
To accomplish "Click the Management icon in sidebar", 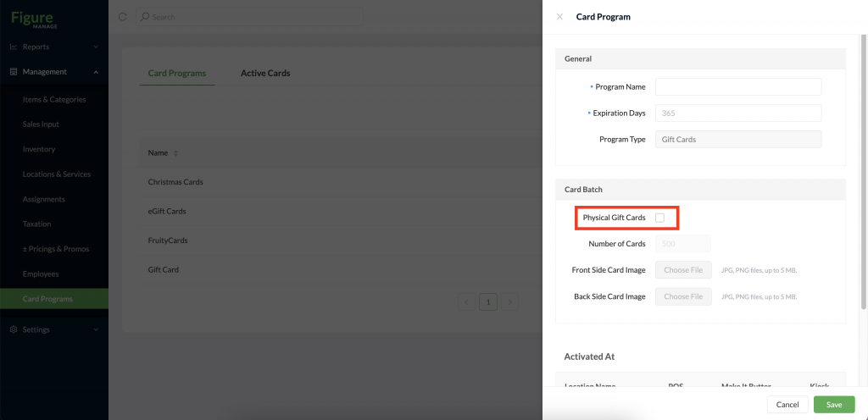I will 14,72.
